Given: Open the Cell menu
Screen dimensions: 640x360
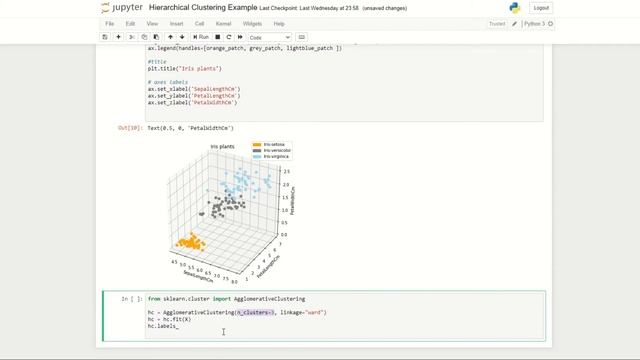Looking at the screenshot, I should tap(199, 24).
